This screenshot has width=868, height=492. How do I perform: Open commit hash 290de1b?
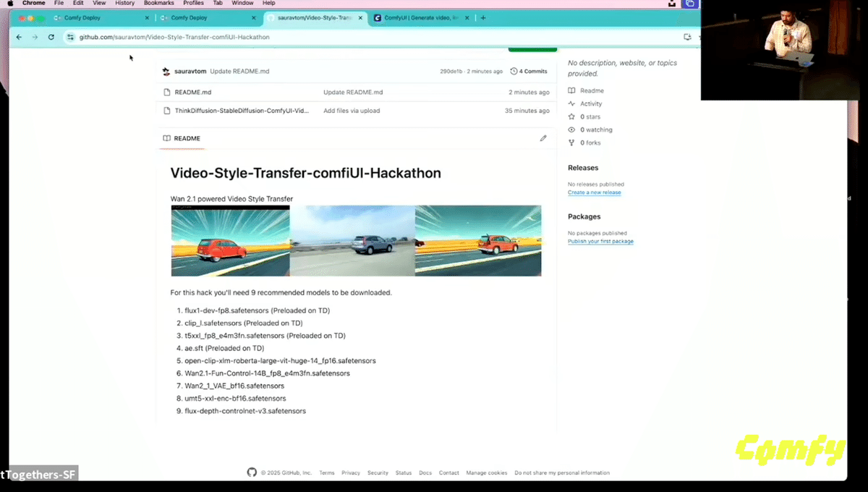[451, 72]
